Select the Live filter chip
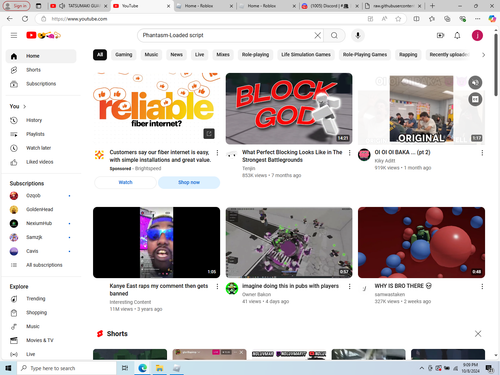The height and width of the screenshot is (375, 500). [x=199, y=55]
